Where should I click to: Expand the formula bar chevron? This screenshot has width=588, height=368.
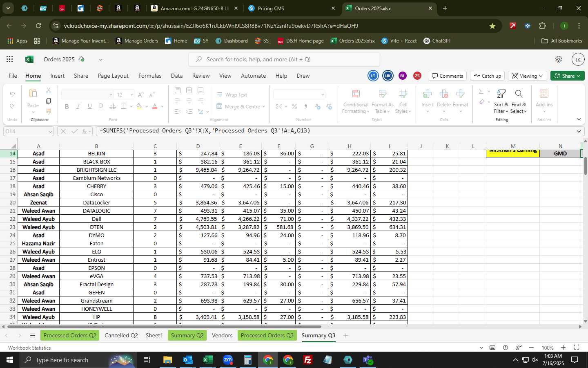tap(579, 131)
